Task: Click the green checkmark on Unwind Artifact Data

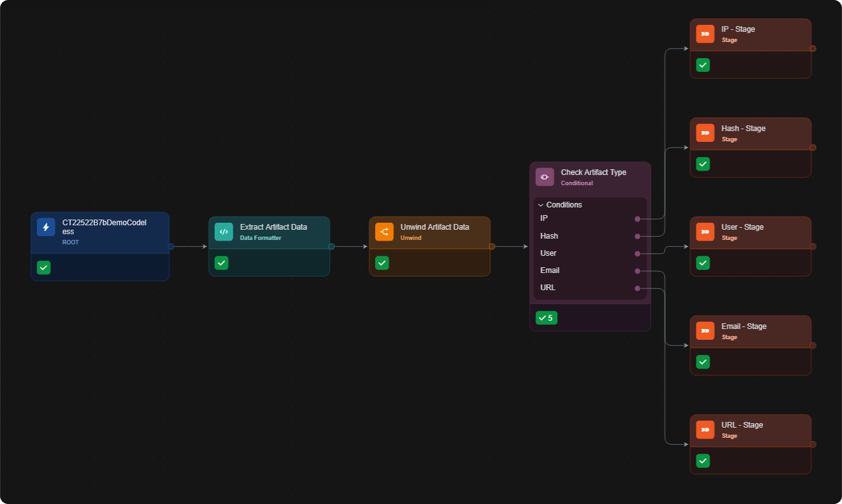Action: pos(382,263)
